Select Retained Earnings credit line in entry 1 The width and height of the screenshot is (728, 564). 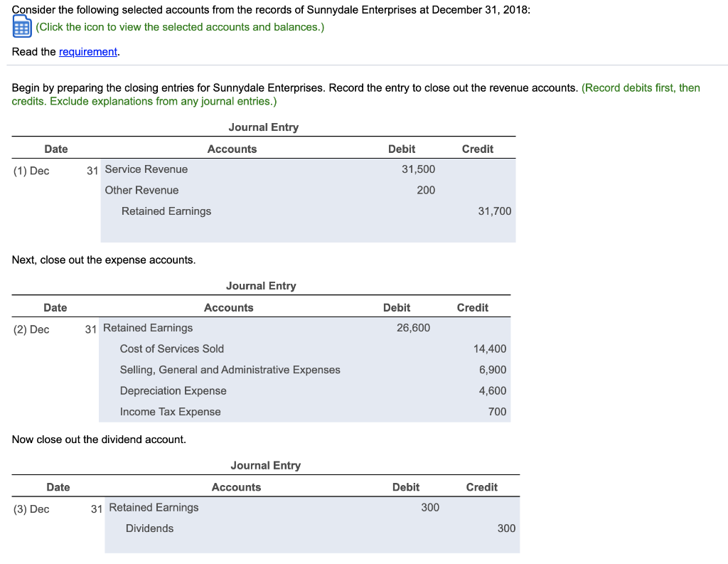[166, 211]
